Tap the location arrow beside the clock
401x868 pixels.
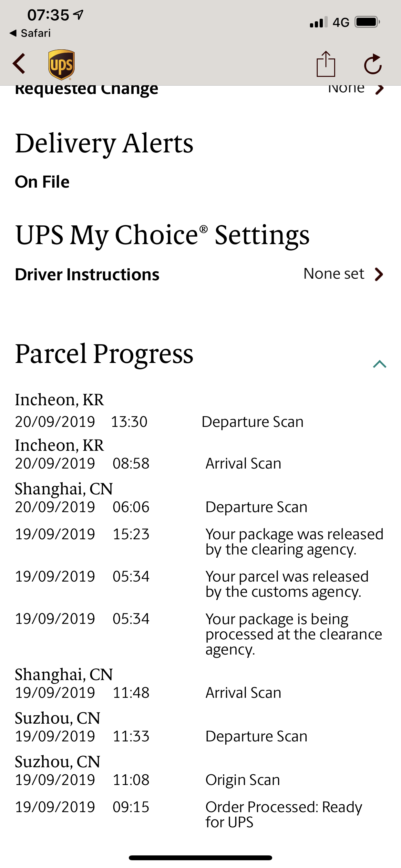click(78, 15)
